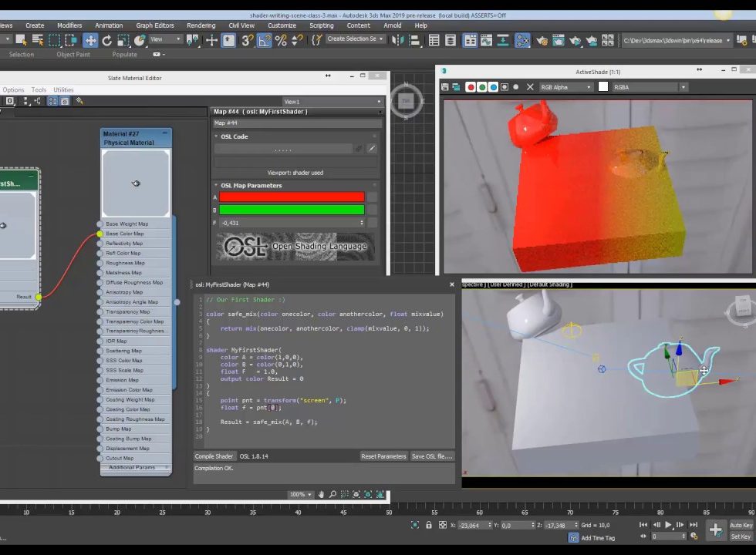Collapse the OSL Map Parameters rollout

[216, 186]
